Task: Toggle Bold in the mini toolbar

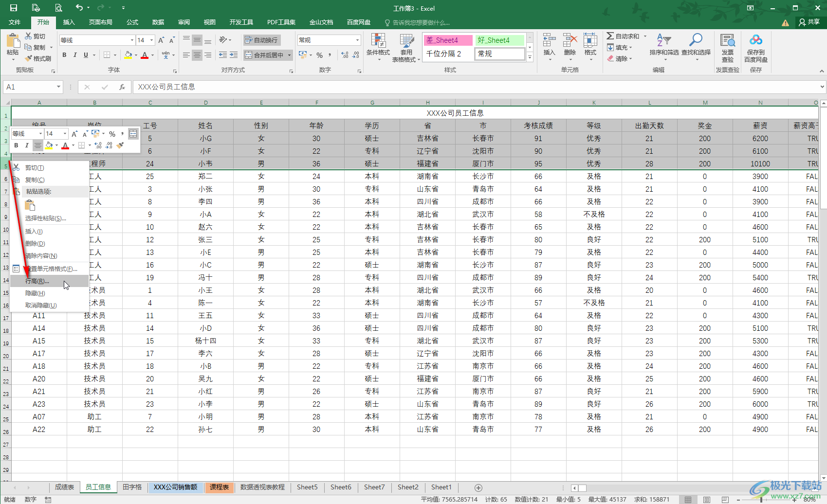Action: 16,145
